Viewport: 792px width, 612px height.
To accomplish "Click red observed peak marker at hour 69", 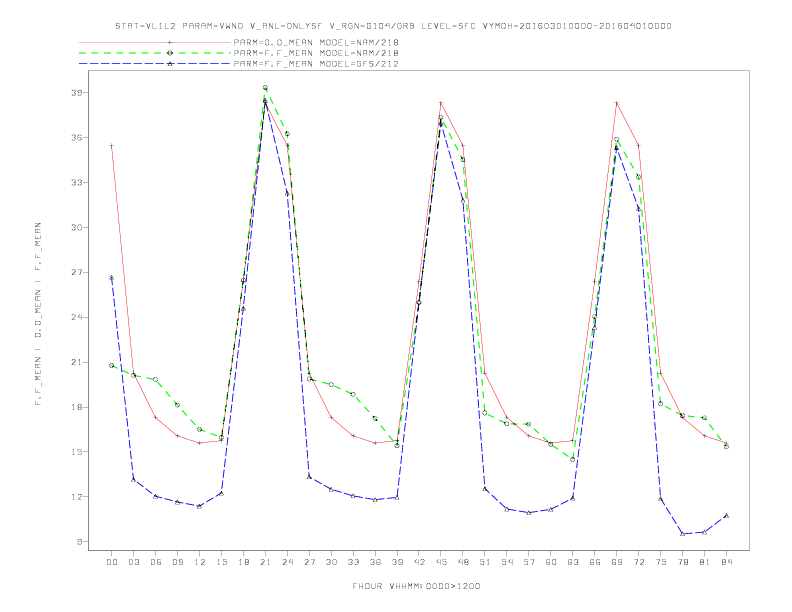I will point(617,103).
